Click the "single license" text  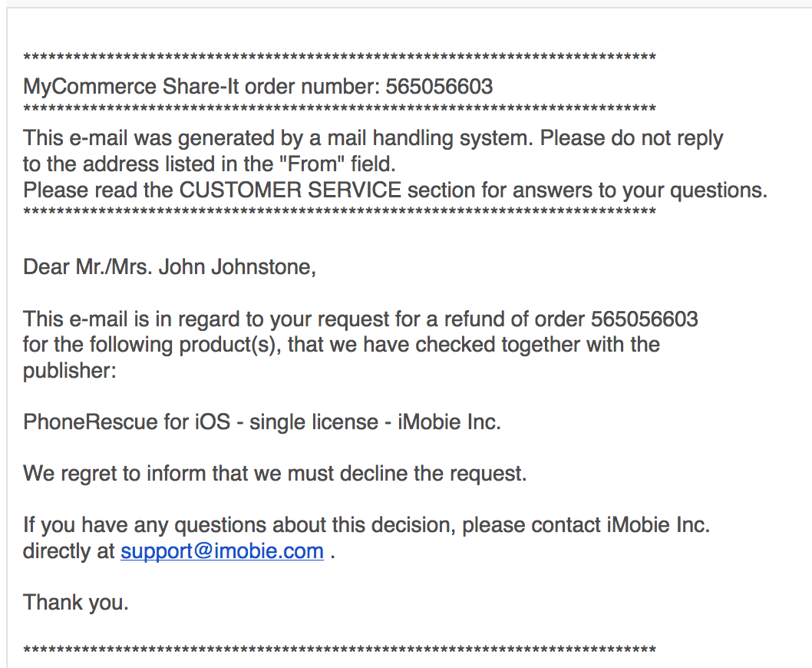click(313, 422)
